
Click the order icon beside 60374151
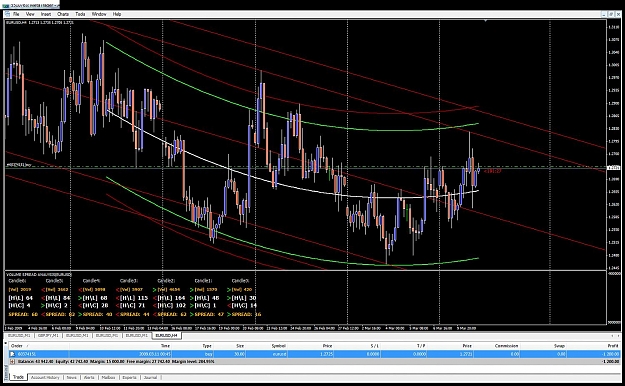[12, 354]
